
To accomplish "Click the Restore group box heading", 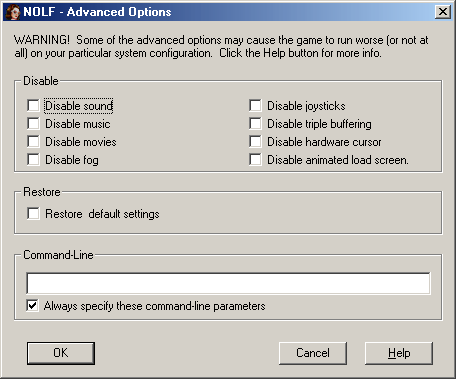I will pyautogui.click(x=42, y=192).
